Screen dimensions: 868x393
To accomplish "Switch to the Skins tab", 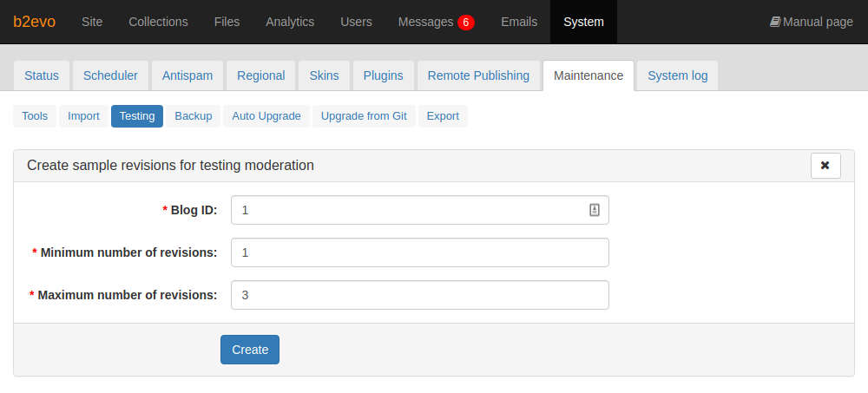I will [x=325, y=75].
